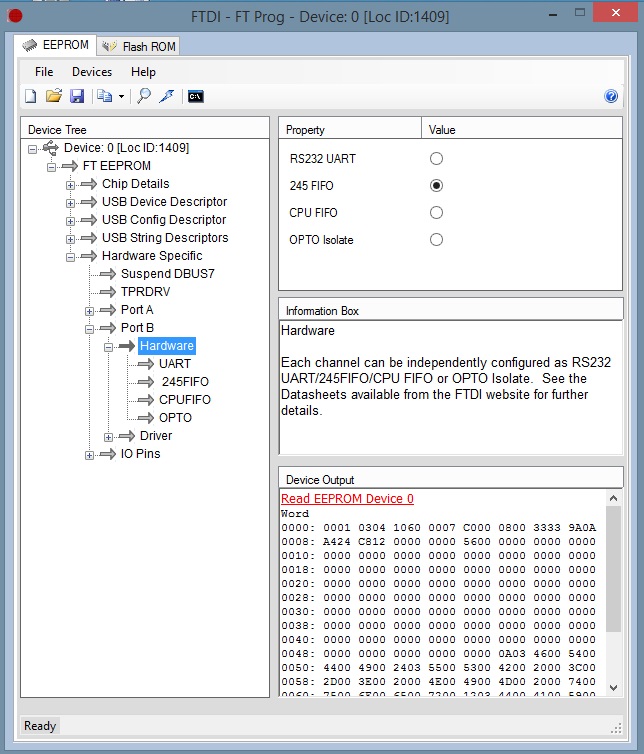Click the New template toolbar icon
The height and width of the screenshot is (754, 644).
30,96
